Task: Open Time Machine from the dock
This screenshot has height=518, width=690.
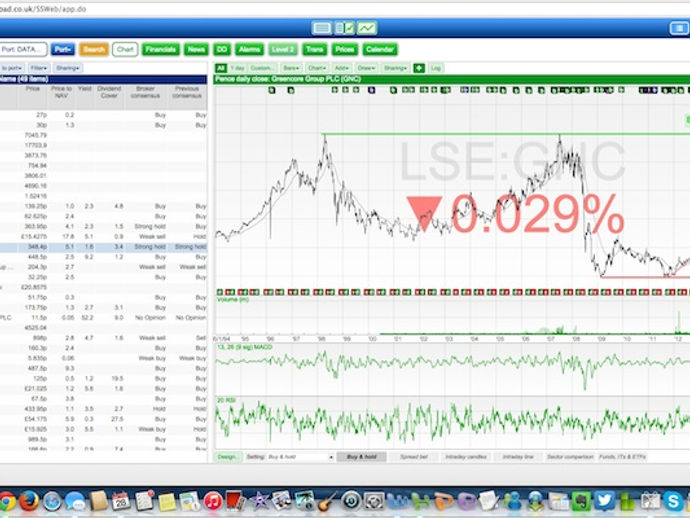Action: (x=351, y=502)
